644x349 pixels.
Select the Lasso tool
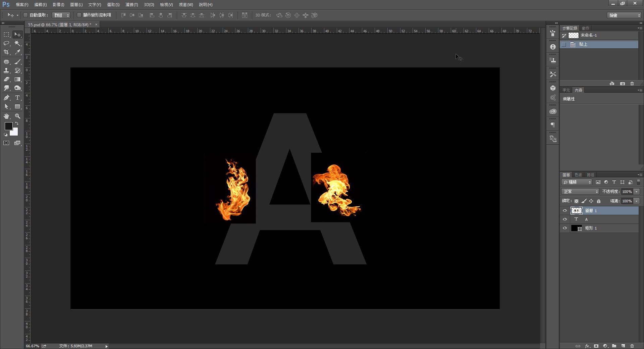[x=6, y=43]
